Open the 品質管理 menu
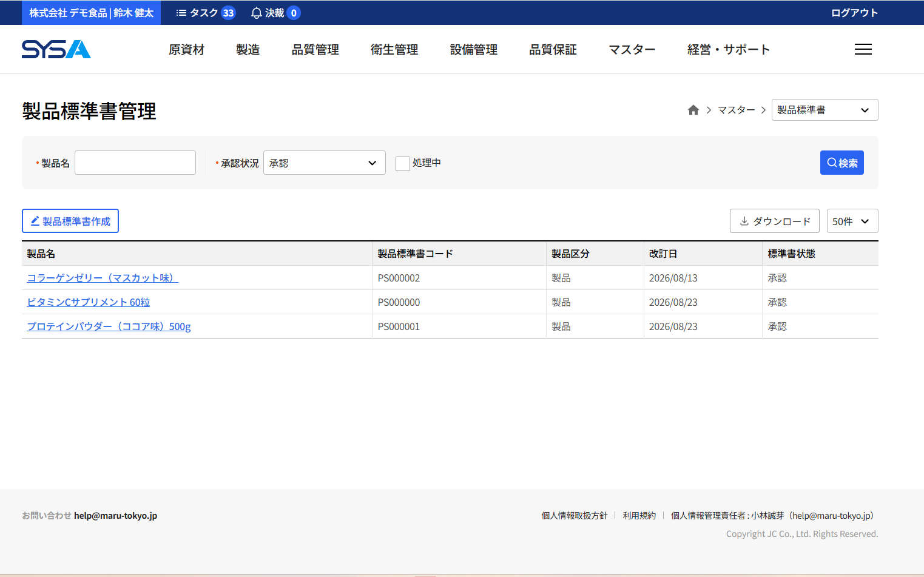The image size is (924, 577). coord(315,50)
